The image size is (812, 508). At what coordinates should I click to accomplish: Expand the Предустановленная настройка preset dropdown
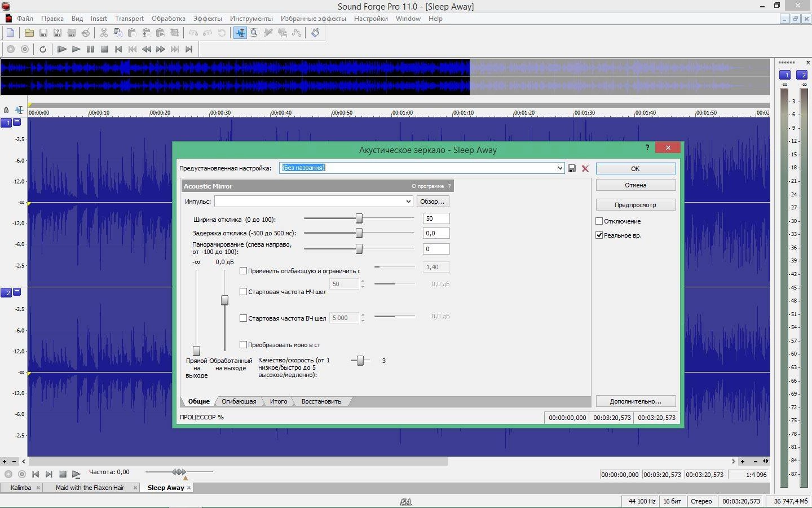coord(559,168)
